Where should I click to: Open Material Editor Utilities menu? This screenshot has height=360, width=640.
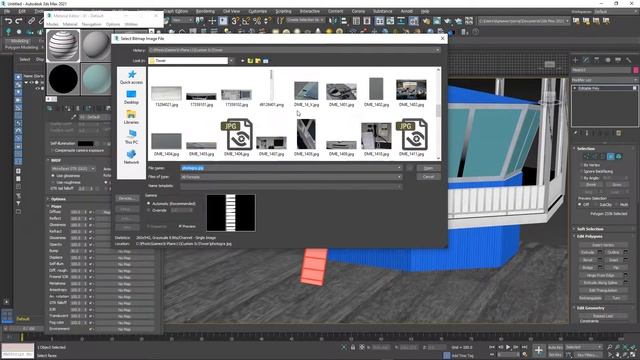click(131, 24)
